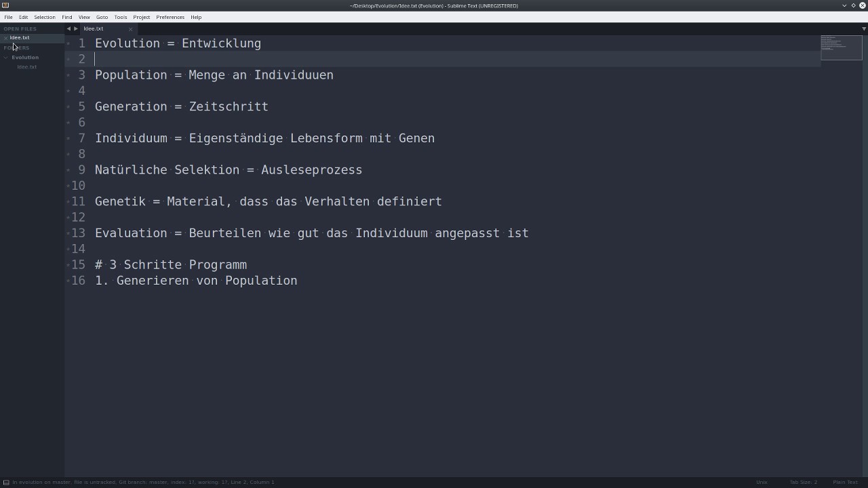Screen dimensions: 868x488
Task: Click the next tab arrow
Action: [x=75, y=28]
